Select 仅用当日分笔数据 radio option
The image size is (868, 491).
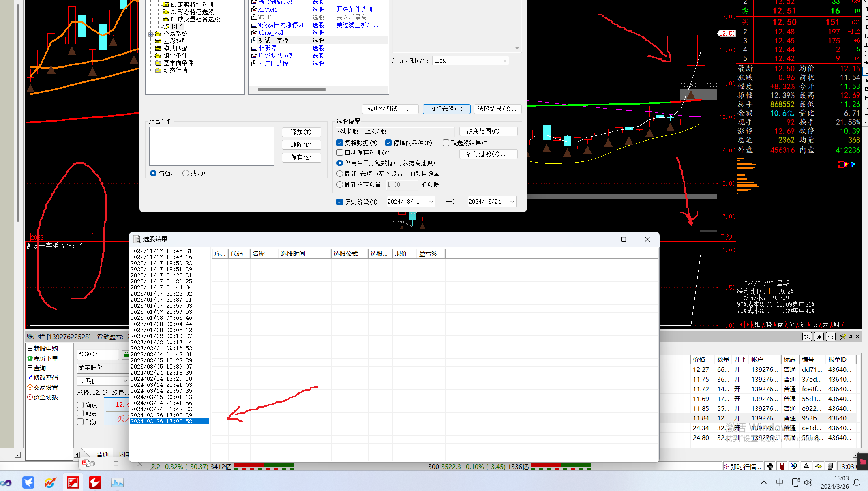point(340,163)
